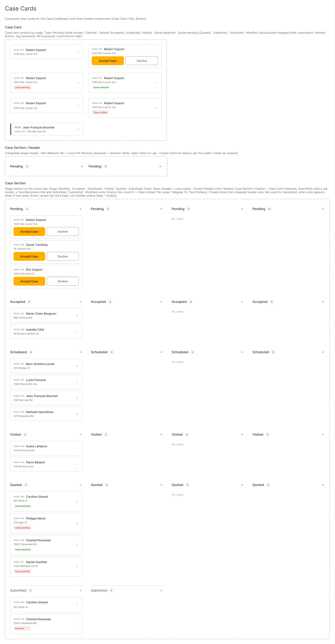Open Nathalie Deschênes case card
Image resolution: width=335 pixels, height=644 pixels.
click(46, 414)
